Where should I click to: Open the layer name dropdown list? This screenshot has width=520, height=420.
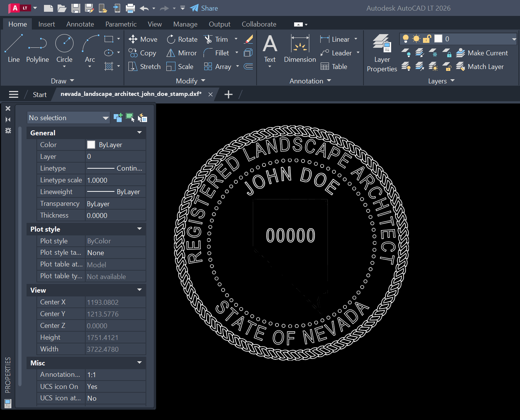pyautogui.click(x=514, y=39)
